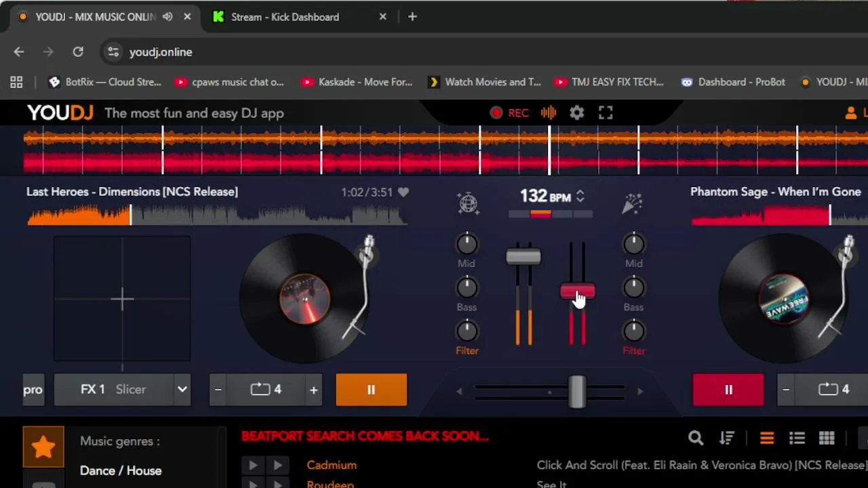Open the sort order icon in the library

pyautogui.click(x=727, y=439)
